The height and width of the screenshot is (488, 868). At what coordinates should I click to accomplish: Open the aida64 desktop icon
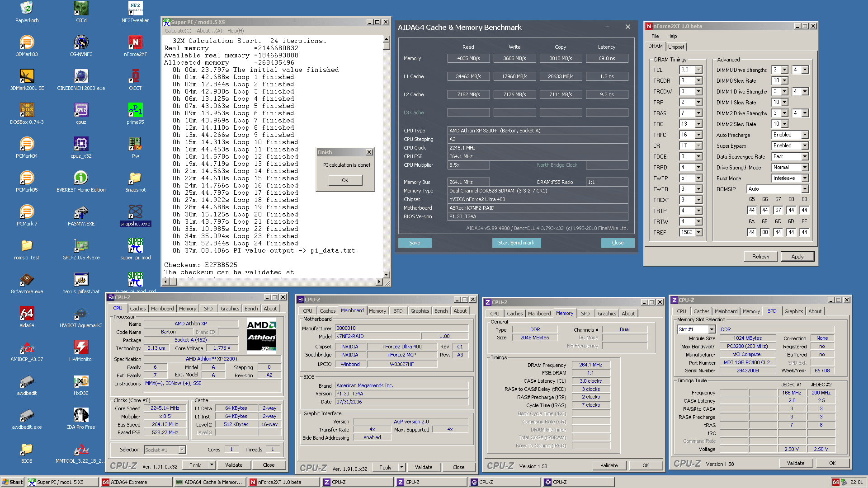(27, 317)
